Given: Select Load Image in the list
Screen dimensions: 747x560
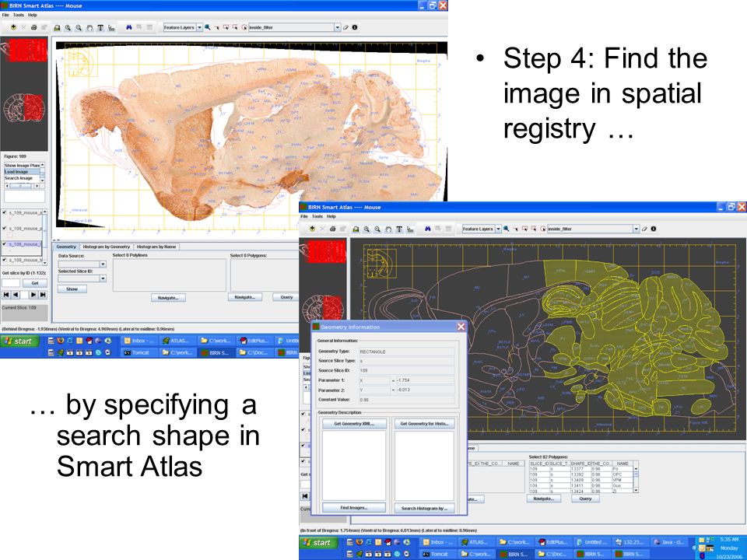Looking at the screenshot, I should pyautogui.click(x=22, y=171).
